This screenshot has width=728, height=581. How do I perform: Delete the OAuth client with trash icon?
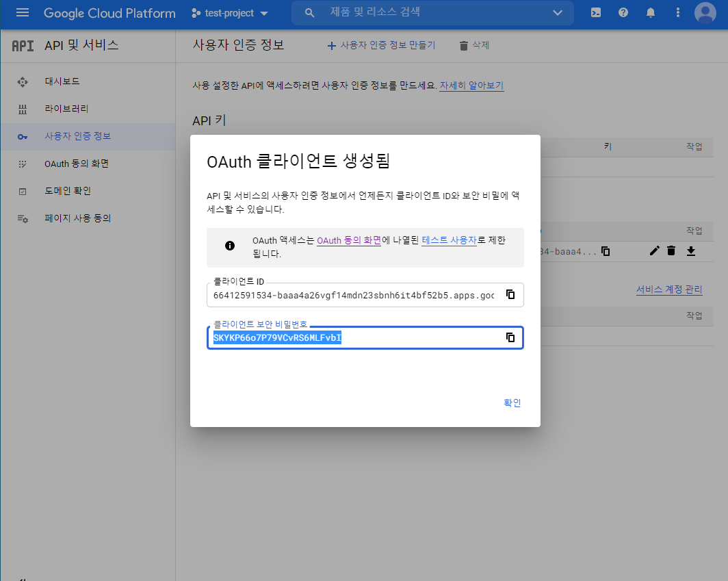(671, 250)
